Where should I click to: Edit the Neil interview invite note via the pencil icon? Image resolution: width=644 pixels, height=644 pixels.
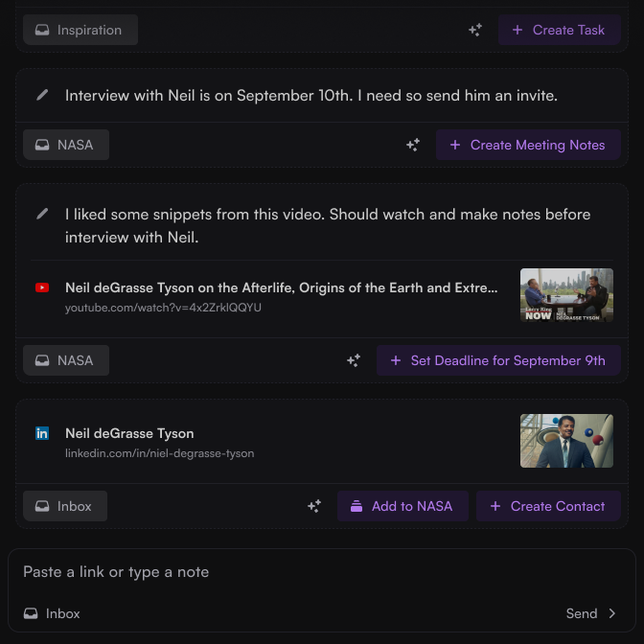click(x=42, y=95)
